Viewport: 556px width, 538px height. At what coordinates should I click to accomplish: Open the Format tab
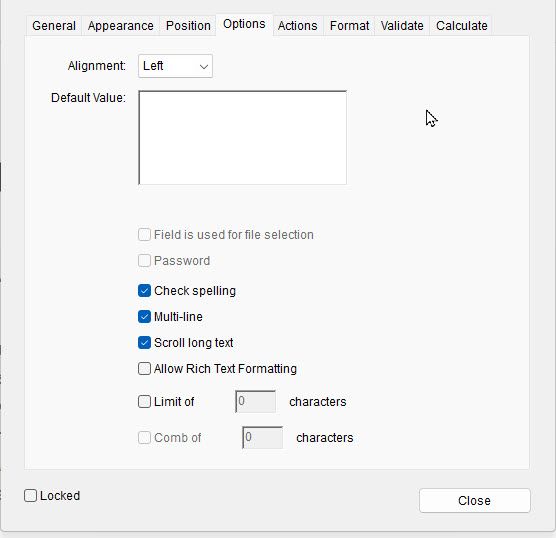tap(349, 26)
